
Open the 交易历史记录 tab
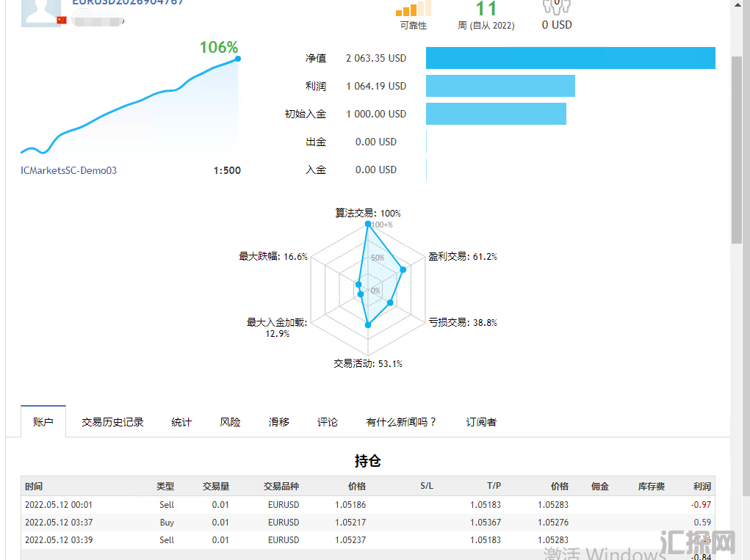pos(112,422)
